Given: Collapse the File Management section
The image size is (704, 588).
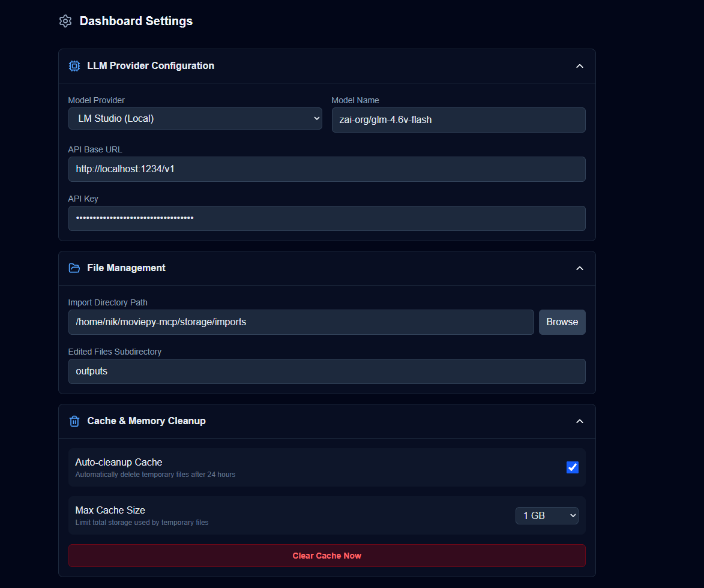Looking at the screenshot, I should coord(580,268).
